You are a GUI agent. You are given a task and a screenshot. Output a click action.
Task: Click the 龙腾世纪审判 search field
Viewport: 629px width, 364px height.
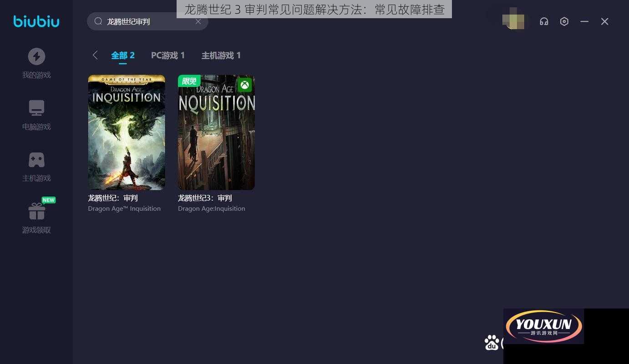coord(147,21)
